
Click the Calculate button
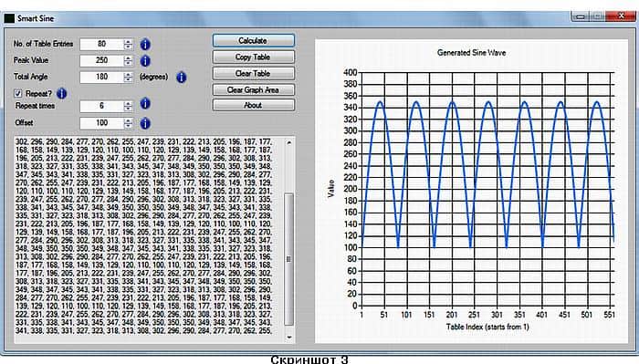253,40
